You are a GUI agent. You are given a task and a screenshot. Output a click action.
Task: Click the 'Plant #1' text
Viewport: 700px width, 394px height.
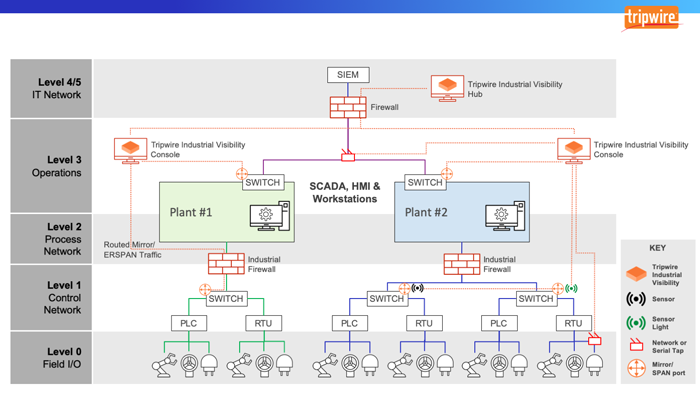coord(191,212)
